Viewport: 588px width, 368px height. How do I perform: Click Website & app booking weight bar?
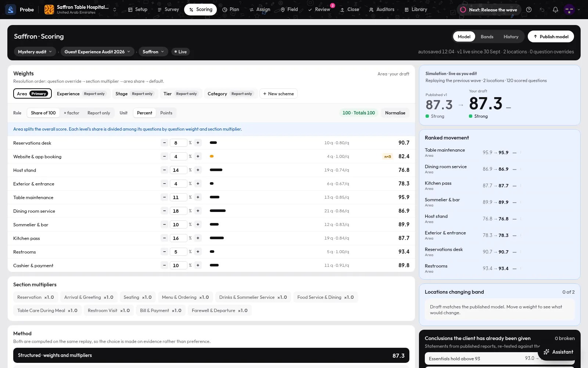[x=212, y=156]
